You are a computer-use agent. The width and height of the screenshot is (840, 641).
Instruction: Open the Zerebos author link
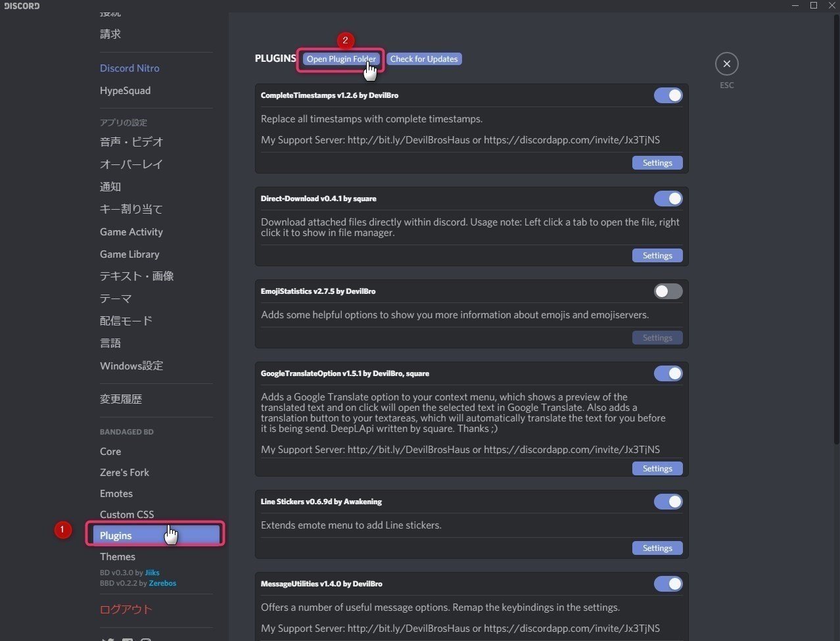pyautogui.click(x=162, y=583)
